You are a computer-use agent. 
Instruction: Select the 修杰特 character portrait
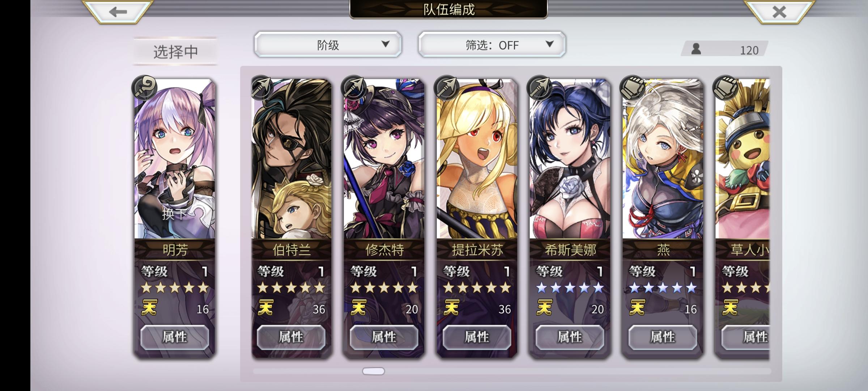click(384, 159)
